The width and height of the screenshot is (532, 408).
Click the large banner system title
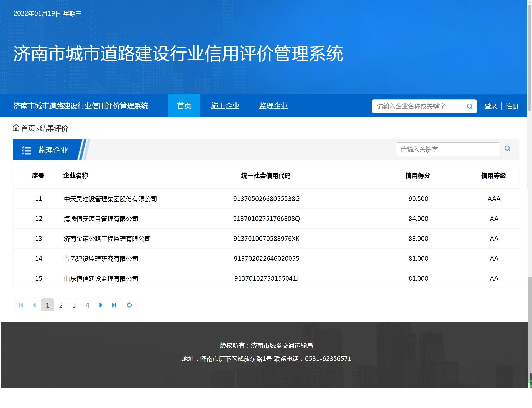[x=178, y=53]
